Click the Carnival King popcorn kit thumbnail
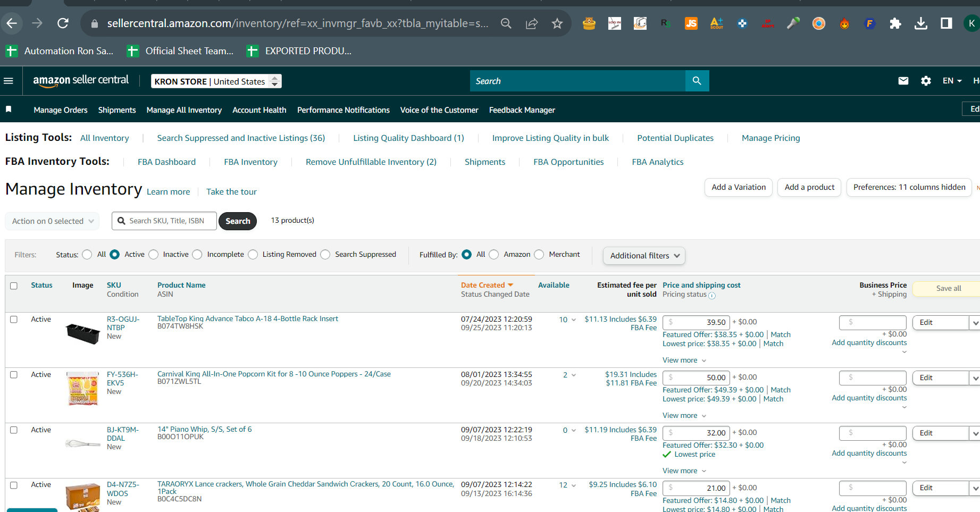Image resolution: width=980 pixels, height=512 pixels. pyautogui.click(x=83, y=389)
